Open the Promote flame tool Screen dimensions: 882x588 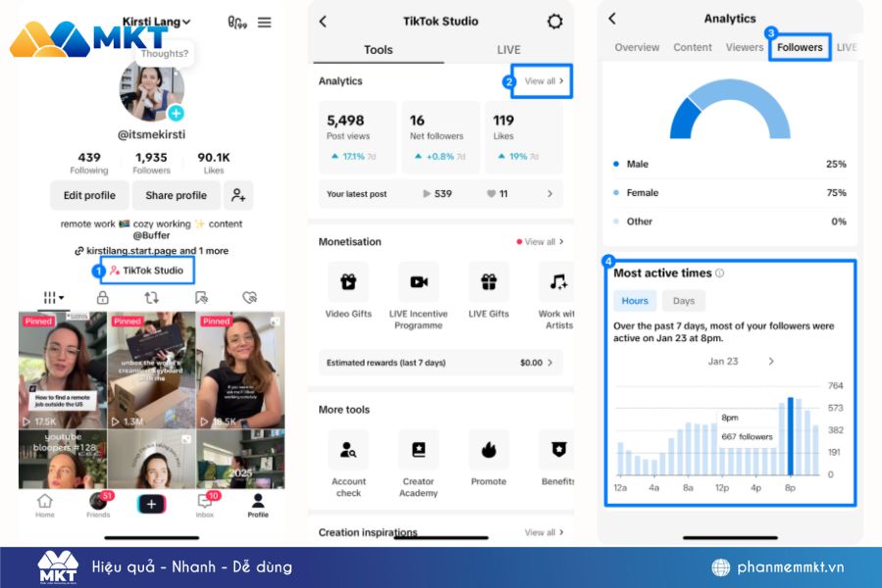pos(489,459)
